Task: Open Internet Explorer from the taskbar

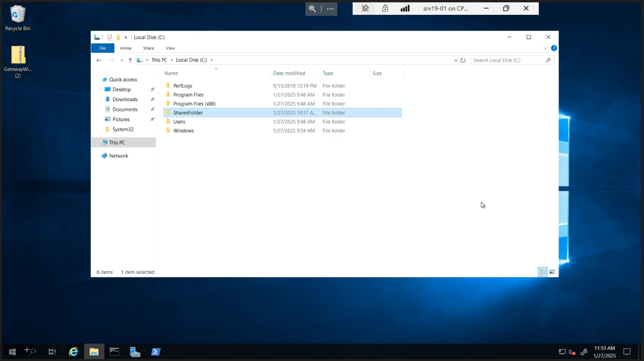Action: [x=73, y=351]
